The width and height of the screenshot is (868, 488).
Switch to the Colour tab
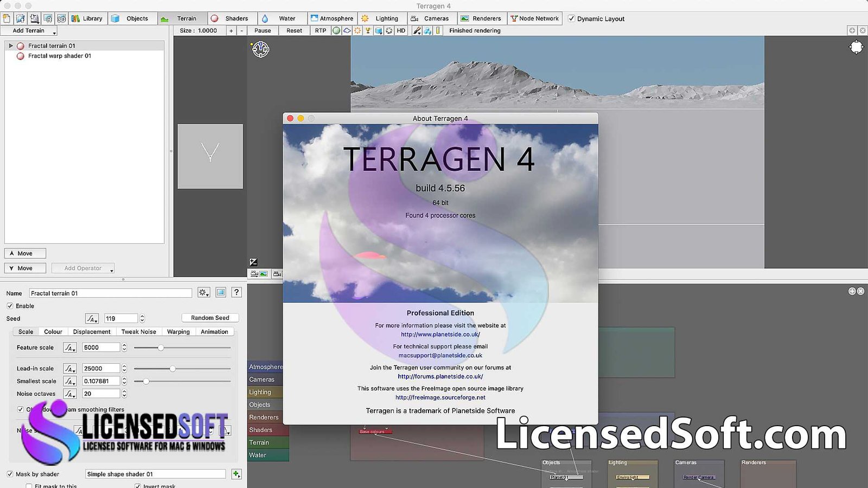[53, 332]
